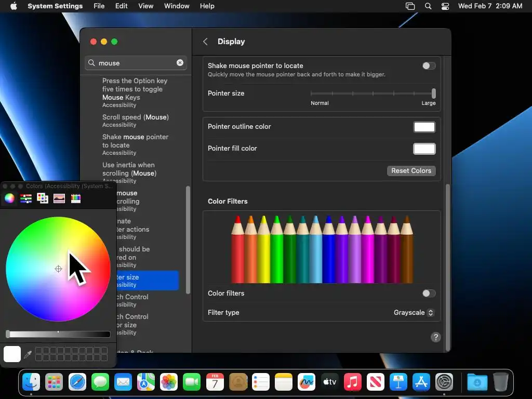Open Stage Manager icon in menu bar
Image resolution: width=532 pixels, height=399 pixels.
pyautogui.click(x=410, y=6)
